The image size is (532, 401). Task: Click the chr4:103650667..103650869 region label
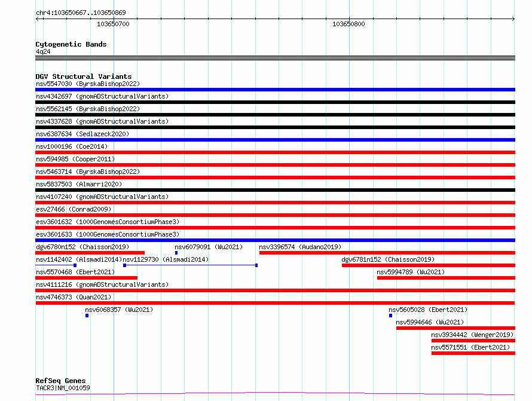pyautogui.click(x=81, y=13)
